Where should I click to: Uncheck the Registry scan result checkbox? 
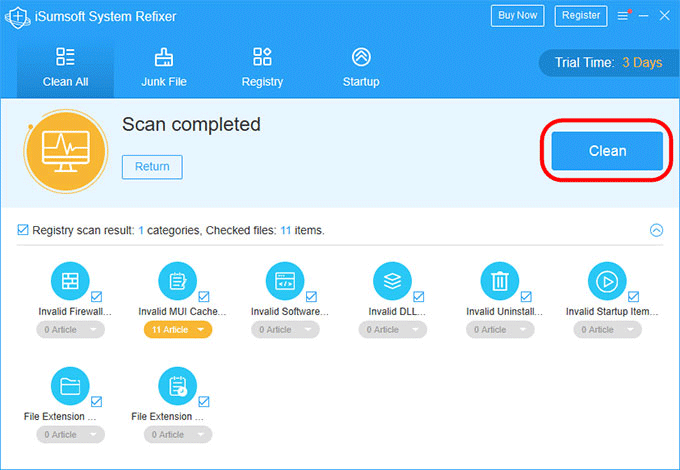(x=23, y=229)
